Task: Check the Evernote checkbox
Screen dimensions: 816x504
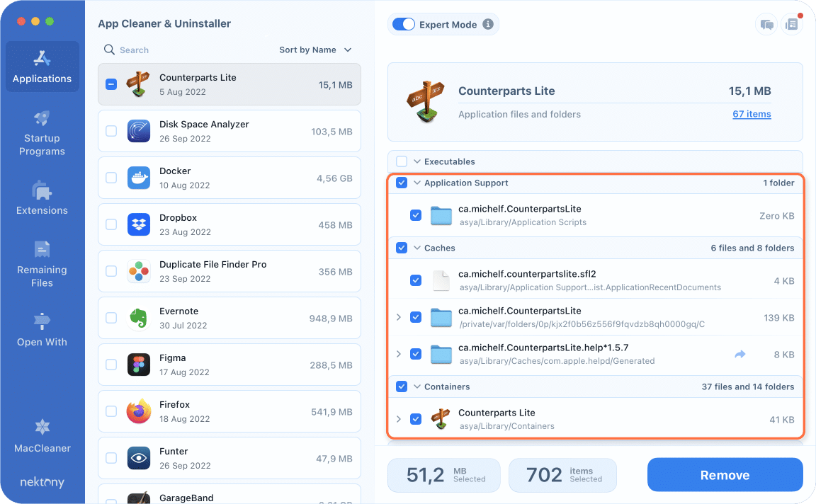Action: point(111,319)
